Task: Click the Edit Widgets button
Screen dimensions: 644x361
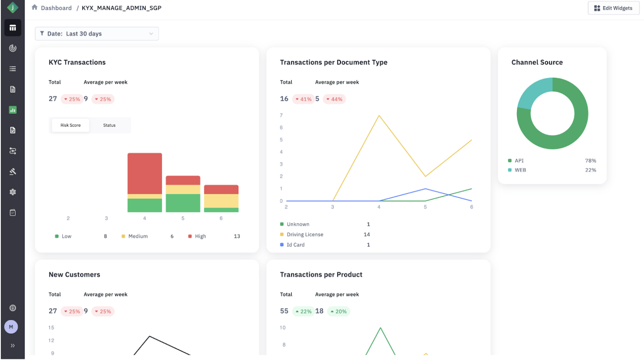Action: [x=613, y=8]
